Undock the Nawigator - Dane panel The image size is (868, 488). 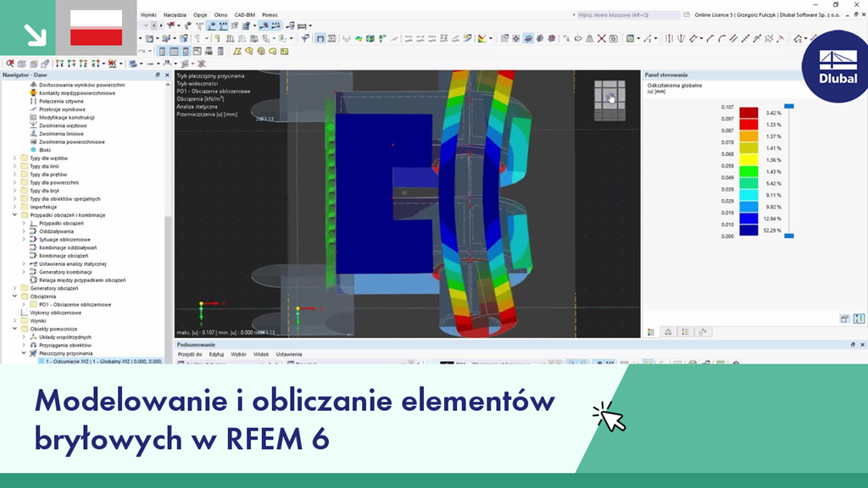click(158, 75)
